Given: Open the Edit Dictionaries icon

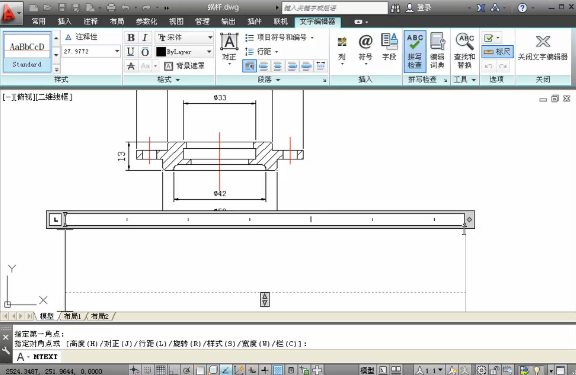Looking at the screenshot, I should pos(437,51).
